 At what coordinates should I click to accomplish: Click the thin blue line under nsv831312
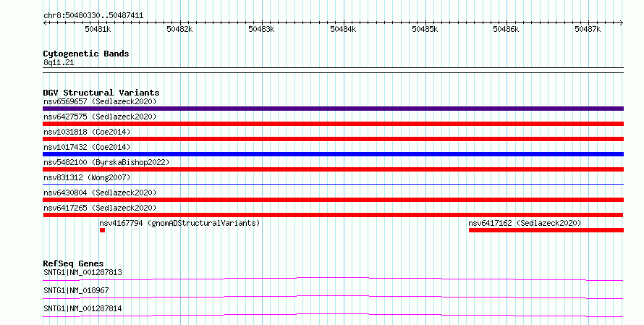pos(333,184)
